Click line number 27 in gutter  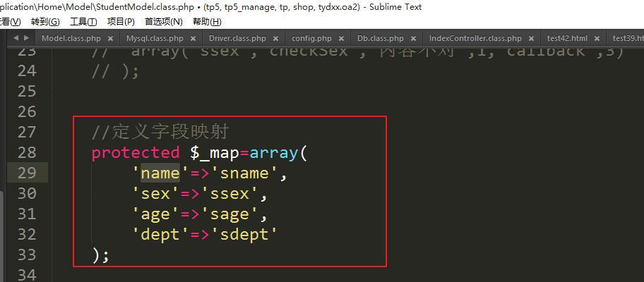tap(27, 133)
